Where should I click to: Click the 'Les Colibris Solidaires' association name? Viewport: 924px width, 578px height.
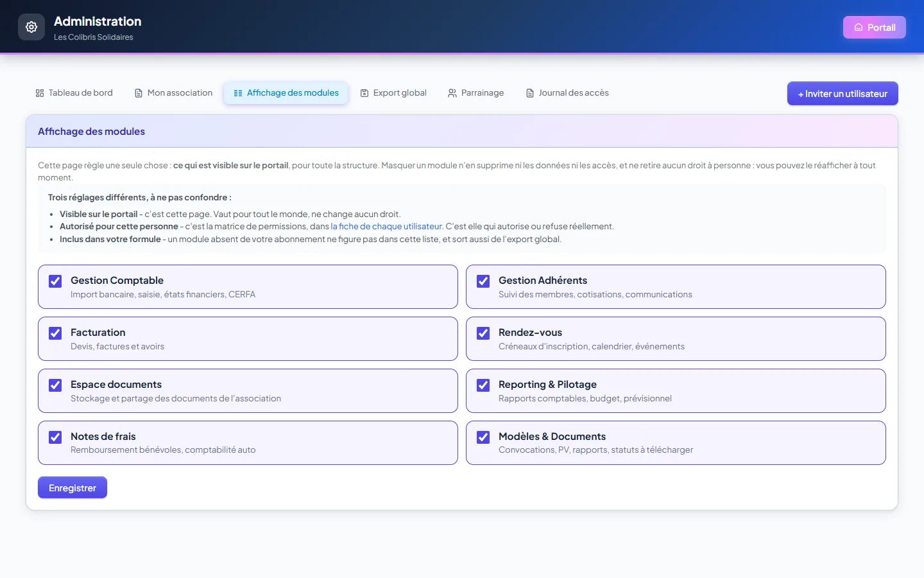[94, 37]
